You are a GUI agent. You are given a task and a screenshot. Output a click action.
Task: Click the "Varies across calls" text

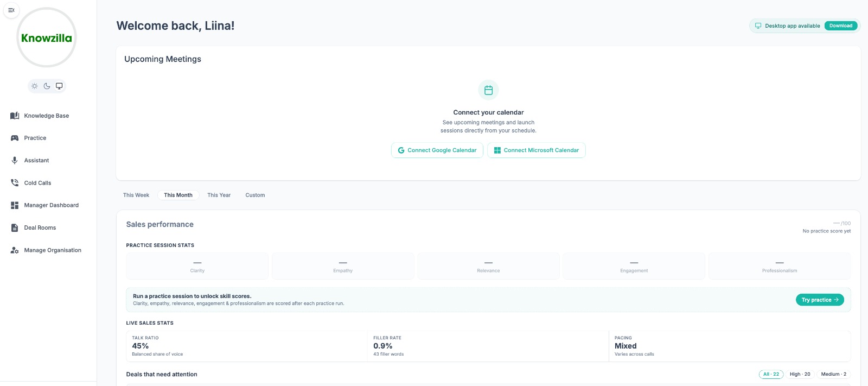pos(634,354)
